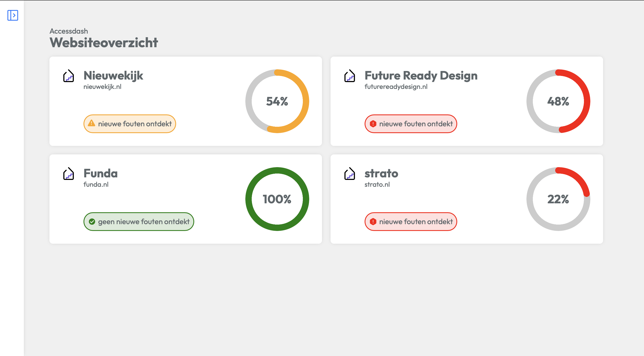Screen dimensions: 644x356
Task: Open the futurereadydesign.nl link
Action: (396, 87)
